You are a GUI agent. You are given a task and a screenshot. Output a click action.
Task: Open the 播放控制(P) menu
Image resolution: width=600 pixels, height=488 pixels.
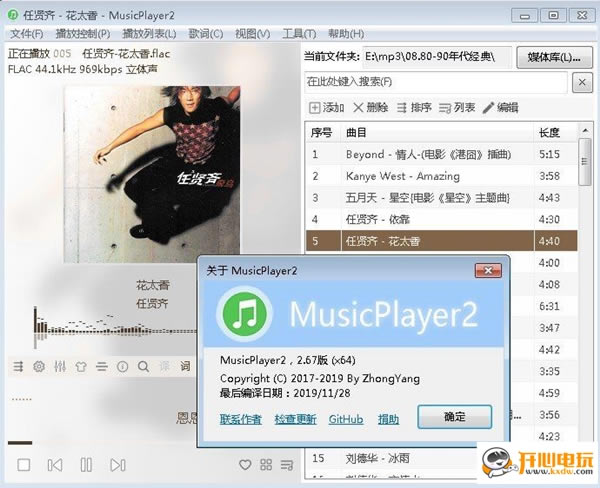coord(83,34)
